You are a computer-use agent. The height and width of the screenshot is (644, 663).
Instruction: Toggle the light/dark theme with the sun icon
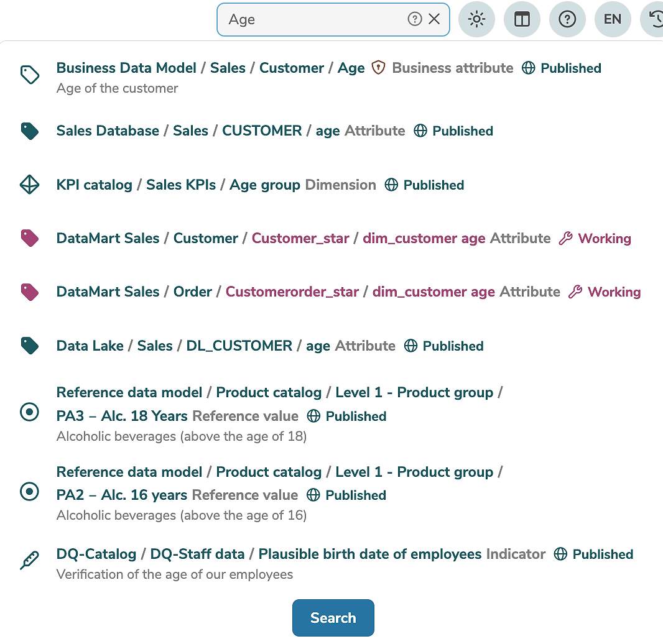pos(476,19)
